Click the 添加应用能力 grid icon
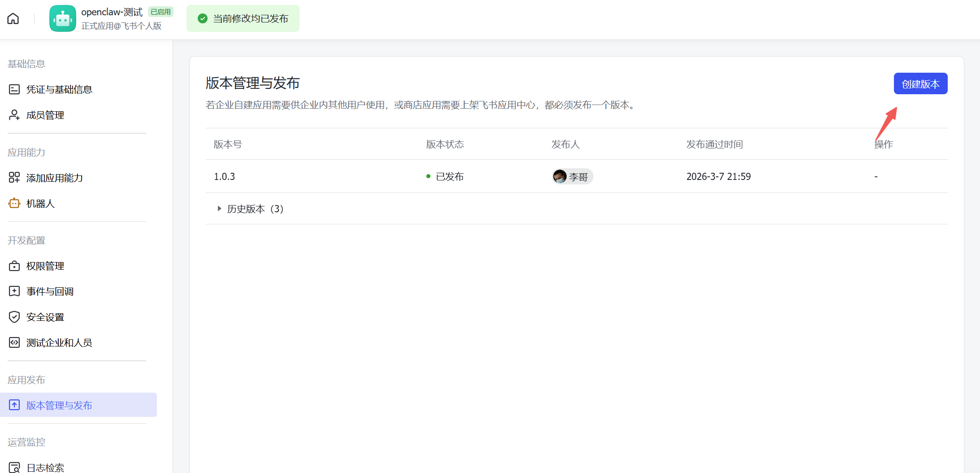This screenshot has width=980, height=473. point(14,178)
